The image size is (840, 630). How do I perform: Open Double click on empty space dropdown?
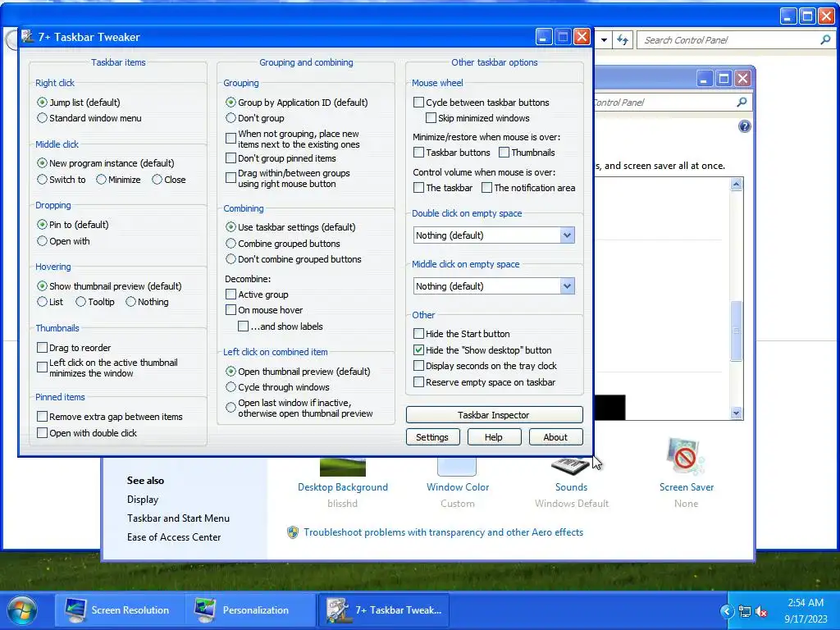point(493,235)
